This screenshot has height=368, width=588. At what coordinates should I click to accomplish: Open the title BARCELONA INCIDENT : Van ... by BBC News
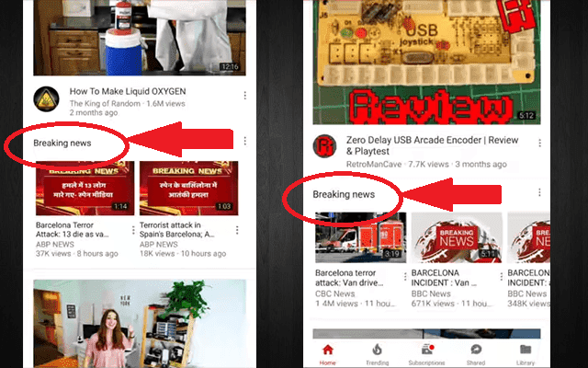click(x=444, y=278)
